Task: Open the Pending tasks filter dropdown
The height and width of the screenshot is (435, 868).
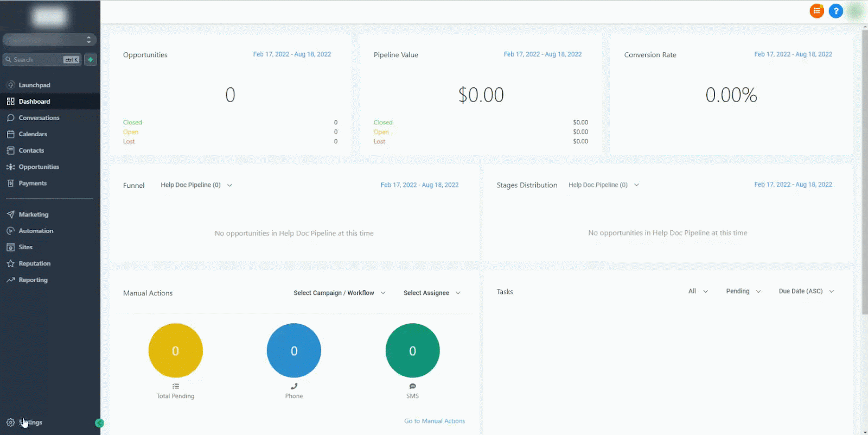Action: (x=743, y=291)
